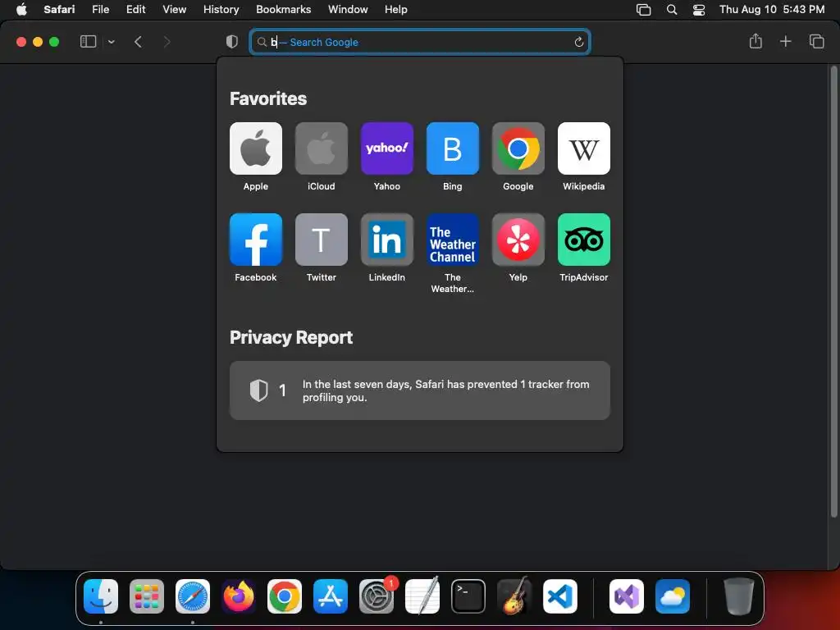Open Control Center in menu bar
This screenshot has height=630, width=840.
pos(699,10)
